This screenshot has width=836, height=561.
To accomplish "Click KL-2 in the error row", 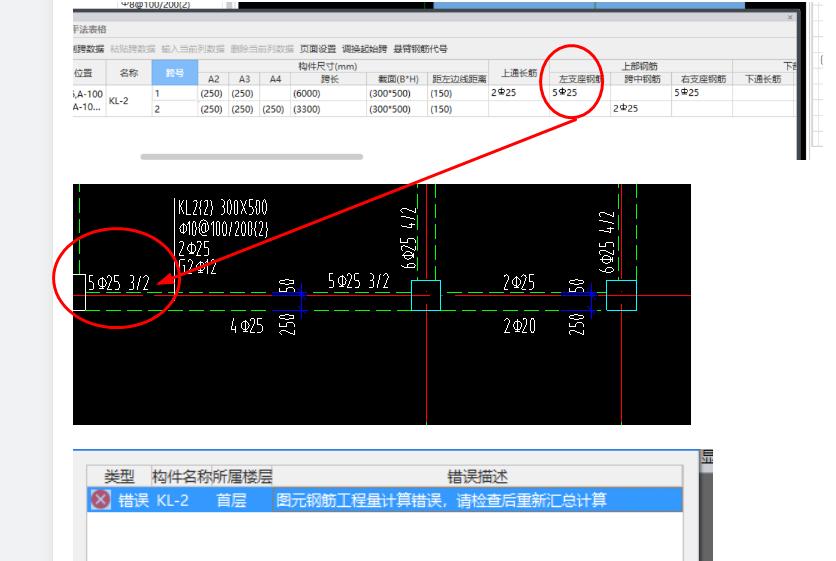I will pos(172,500).
